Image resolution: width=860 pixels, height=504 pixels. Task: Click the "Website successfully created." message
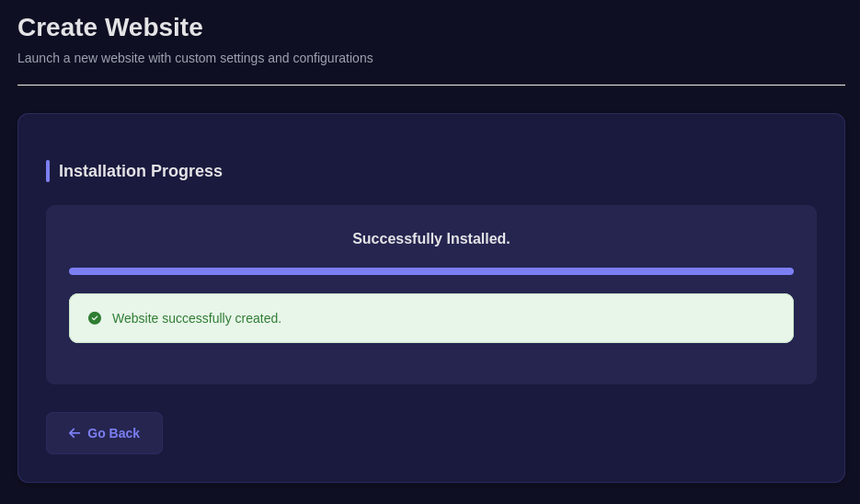point(196,318)
